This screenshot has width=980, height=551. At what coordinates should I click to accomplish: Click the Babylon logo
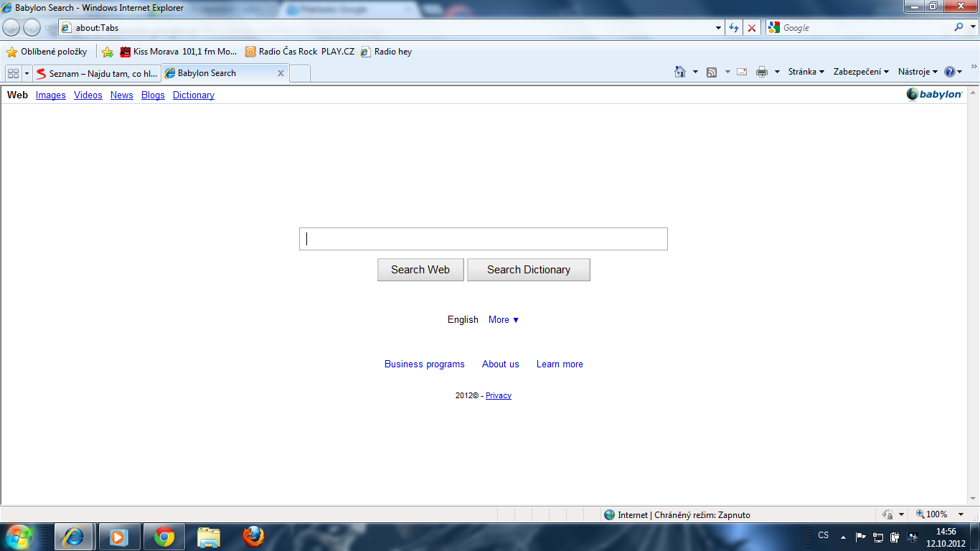tap(934, 94)
